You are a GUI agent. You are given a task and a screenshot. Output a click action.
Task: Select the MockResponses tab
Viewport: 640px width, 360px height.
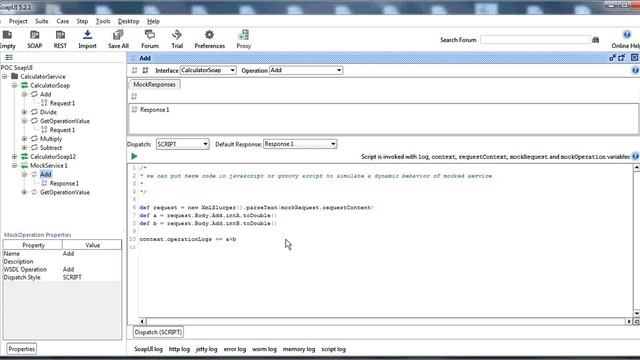pos(154,84)
